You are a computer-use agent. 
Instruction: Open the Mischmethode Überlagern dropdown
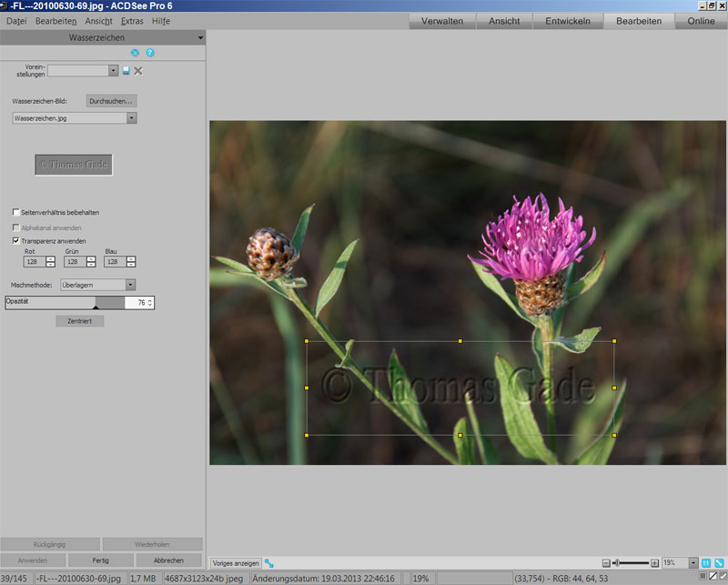(x=130, y=285)
